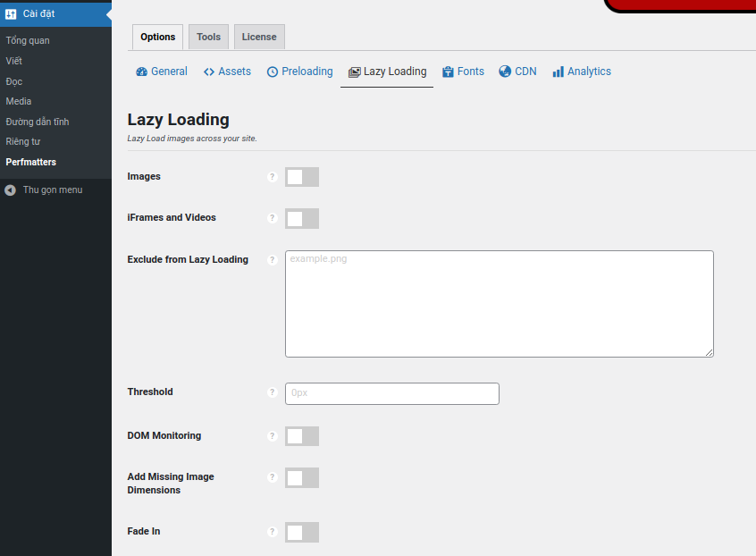Open Cài đặt in the sidebar

pos(55,14)
